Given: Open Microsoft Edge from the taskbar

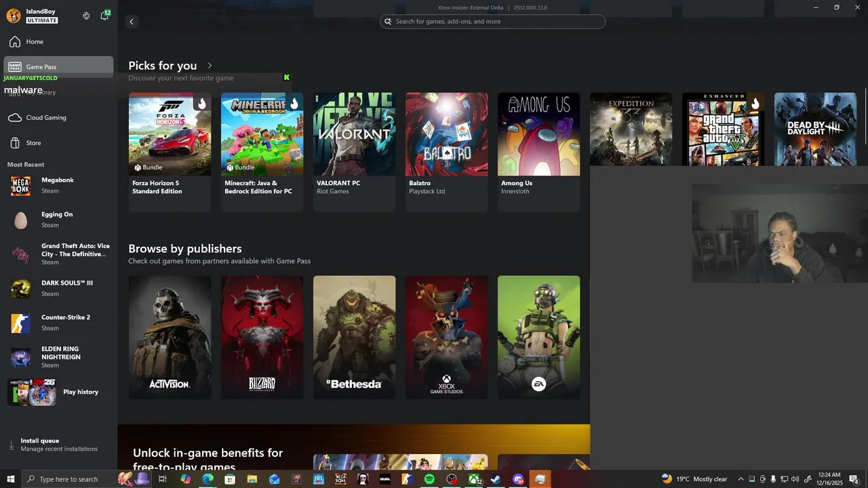Looking at the screenshot, I should pos(208,479).
